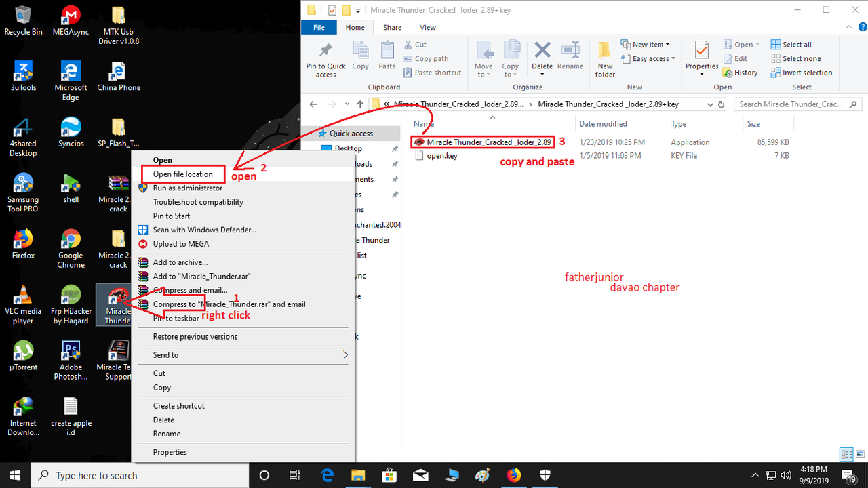This screenshot has width=868, height=488.
Task: Choose Run as administrator in the context menu
Action: [x=188, y=188]
